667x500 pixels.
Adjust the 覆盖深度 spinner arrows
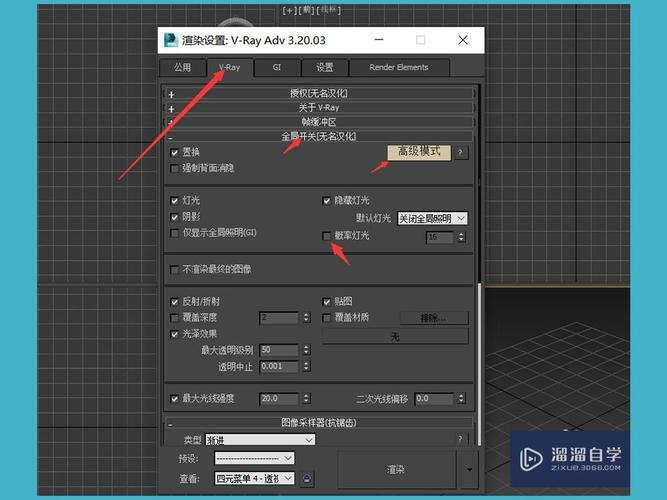(306, 317)
